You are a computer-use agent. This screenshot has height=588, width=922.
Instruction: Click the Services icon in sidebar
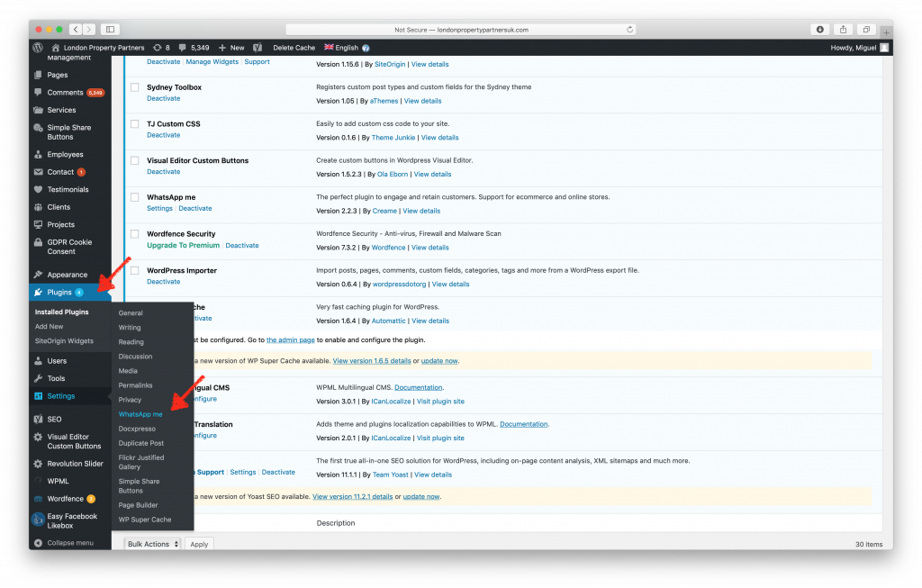click(38, 110)
